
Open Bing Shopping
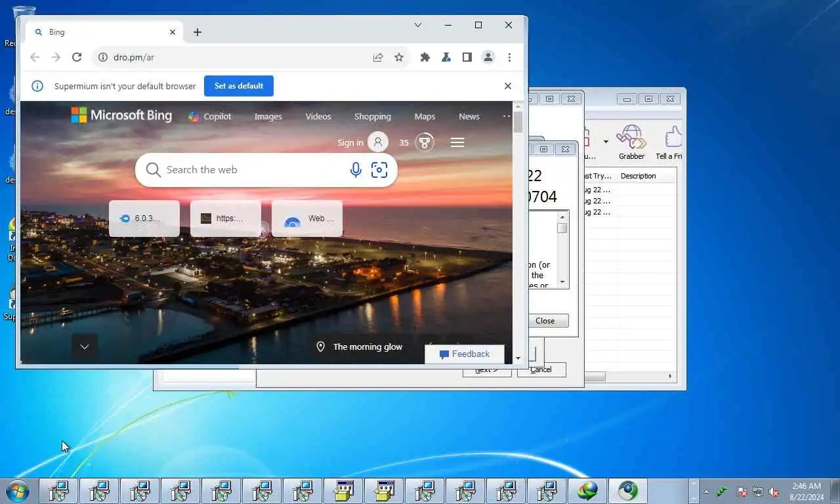(x=372, y=116)
